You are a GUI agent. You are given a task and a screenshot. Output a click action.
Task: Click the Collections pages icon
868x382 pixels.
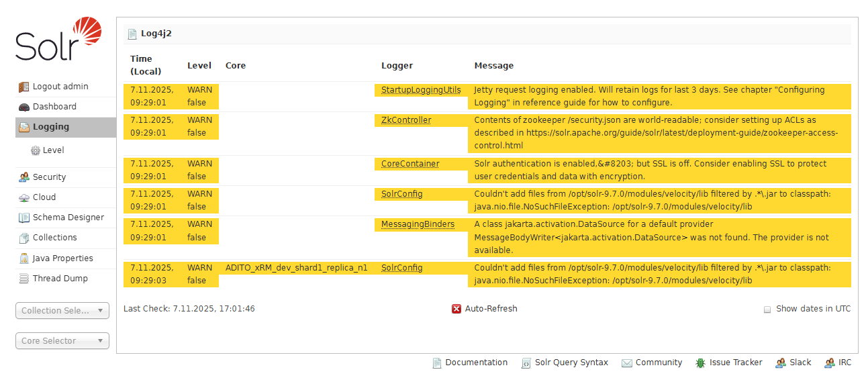point(24,238)
